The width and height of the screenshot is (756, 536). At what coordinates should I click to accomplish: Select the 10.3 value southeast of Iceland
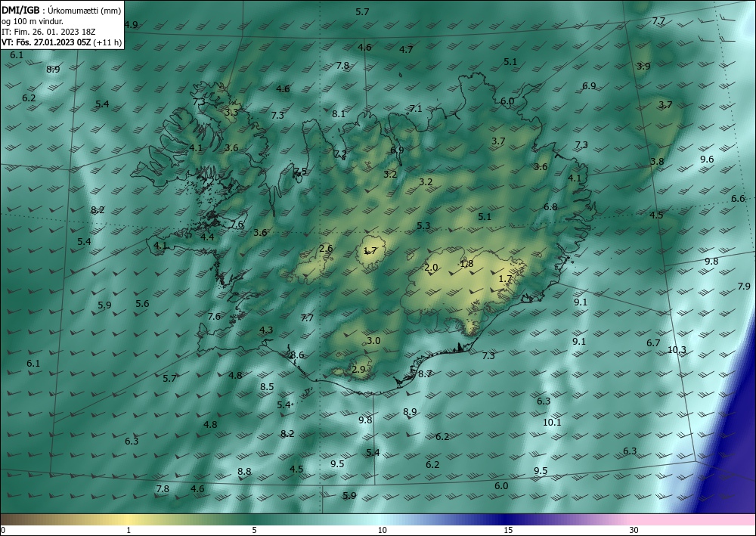click(x=677, y=350)
